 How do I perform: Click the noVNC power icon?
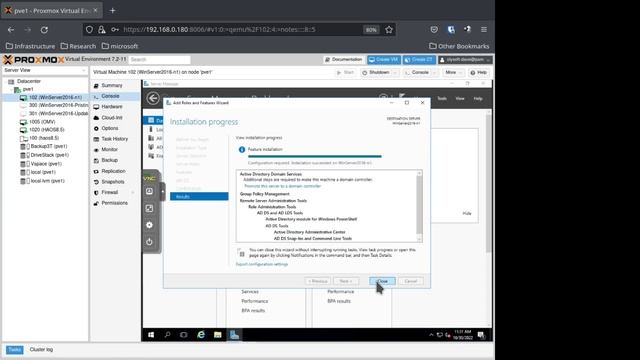tap(149, 242)
